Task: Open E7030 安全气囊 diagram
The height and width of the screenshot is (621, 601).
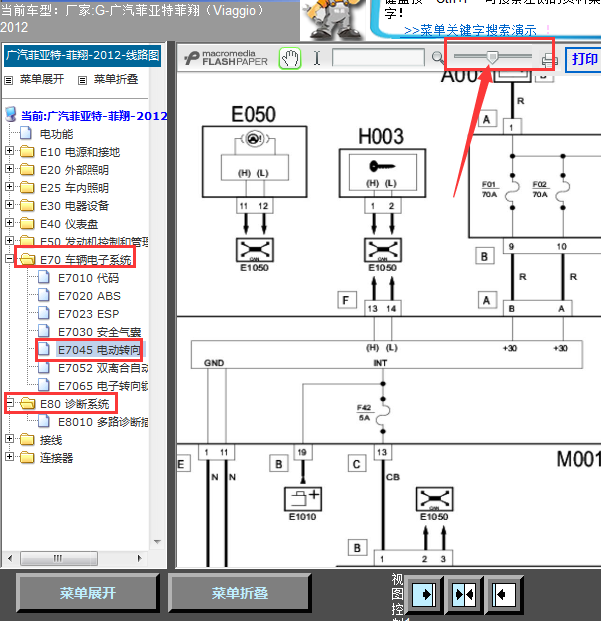Action: 99,332
